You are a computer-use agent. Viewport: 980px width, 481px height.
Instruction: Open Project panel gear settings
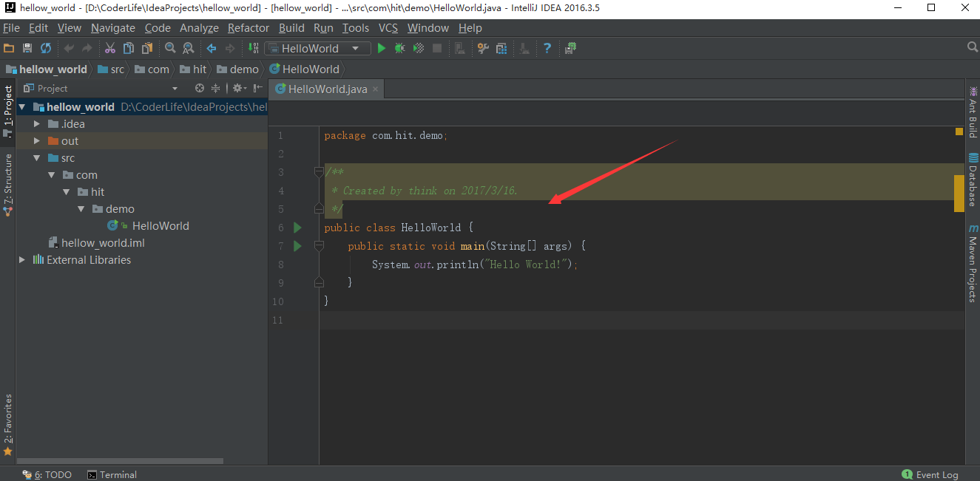239,88
